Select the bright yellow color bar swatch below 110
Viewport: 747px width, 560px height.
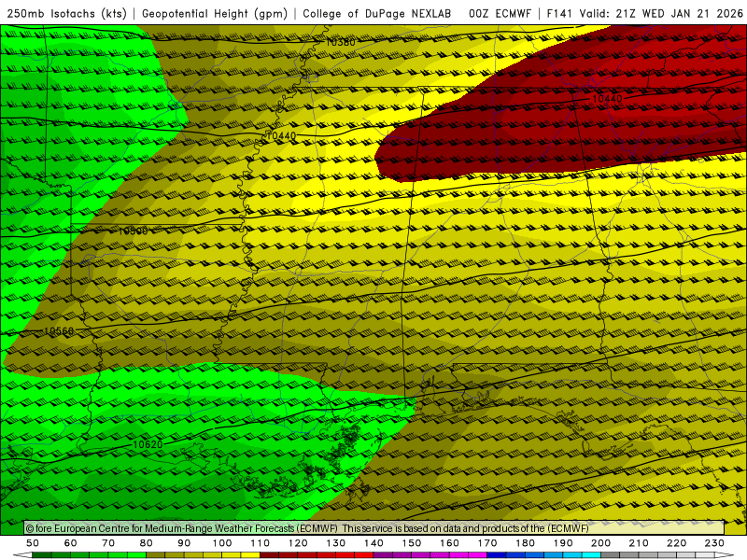(x=250, y=555)
